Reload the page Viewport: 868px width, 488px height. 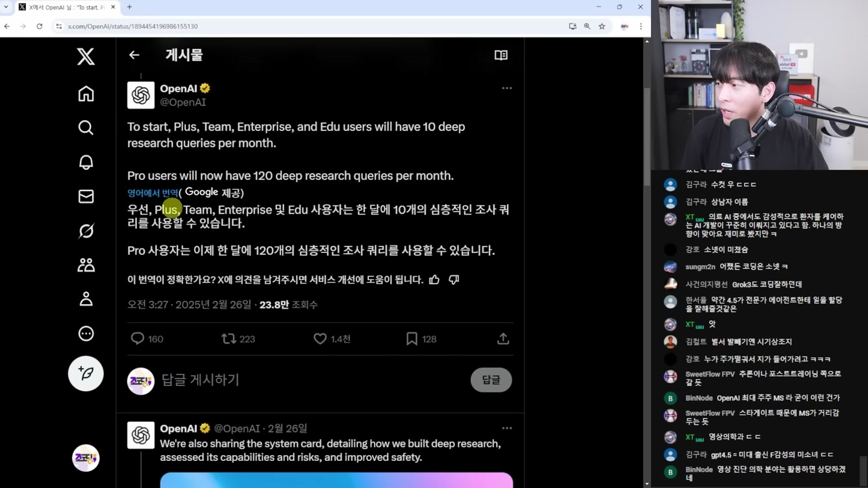[x=39, y=26]
